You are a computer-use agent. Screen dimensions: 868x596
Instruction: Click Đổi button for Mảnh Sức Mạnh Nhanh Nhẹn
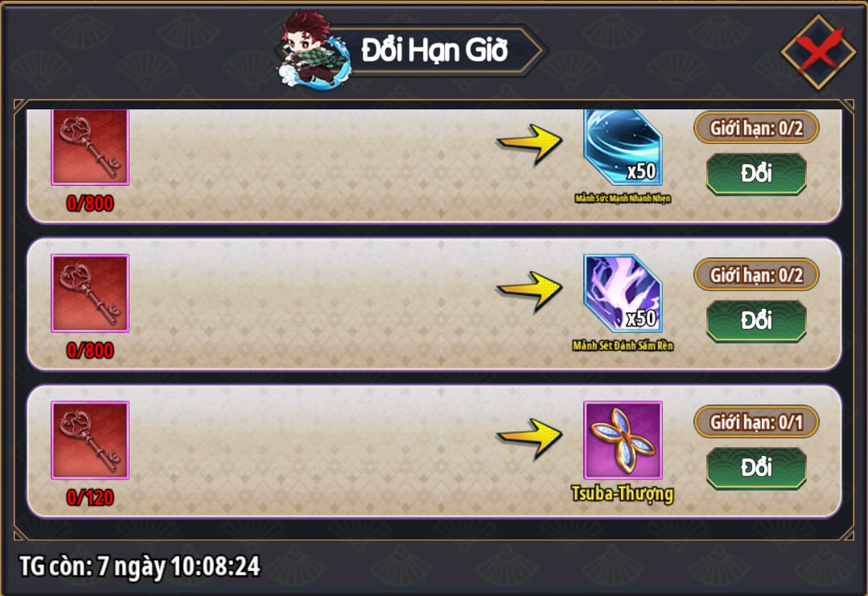(756, 174)
